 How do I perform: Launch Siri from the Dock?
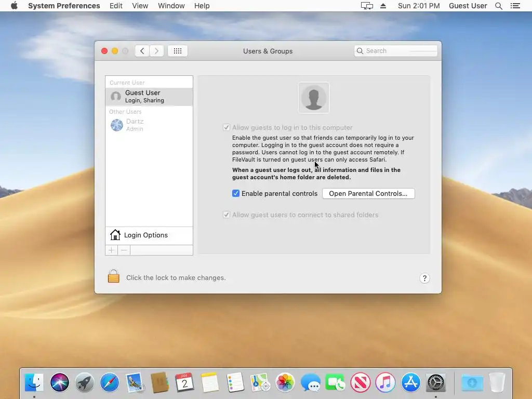pos(59,382)
